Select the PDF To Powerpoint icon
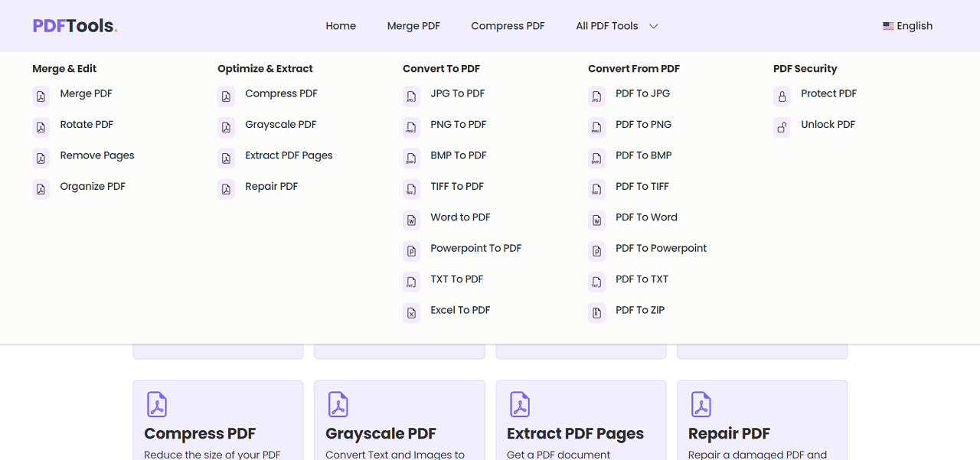Screen dimensions: 980x460 tap(596, 250)
